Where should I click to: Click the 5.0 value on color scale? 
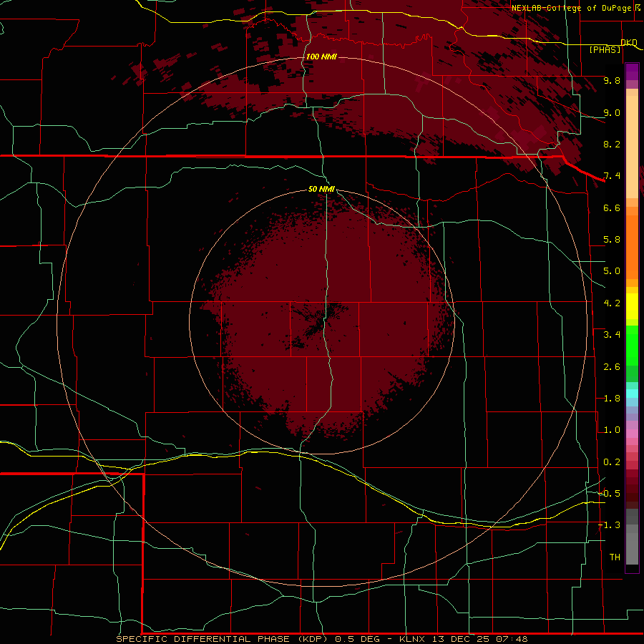point(612,271)
